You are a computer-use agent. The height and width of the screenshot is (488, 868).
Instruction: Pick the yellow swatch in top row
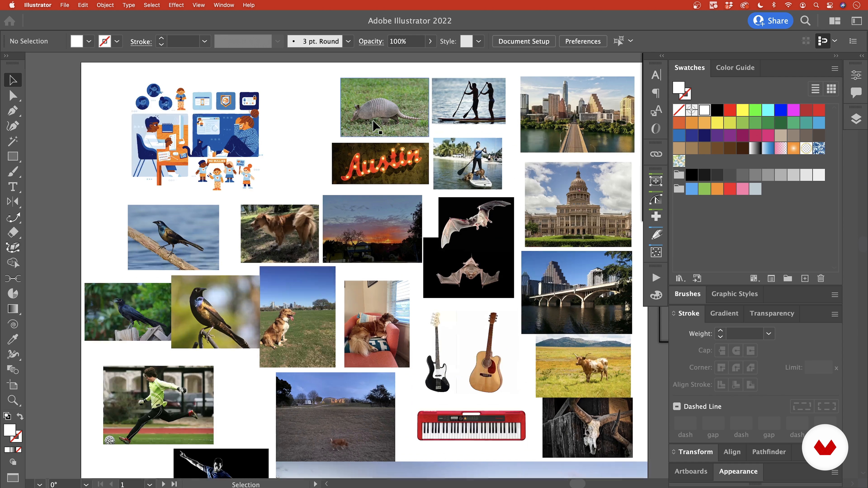point(742,110)
